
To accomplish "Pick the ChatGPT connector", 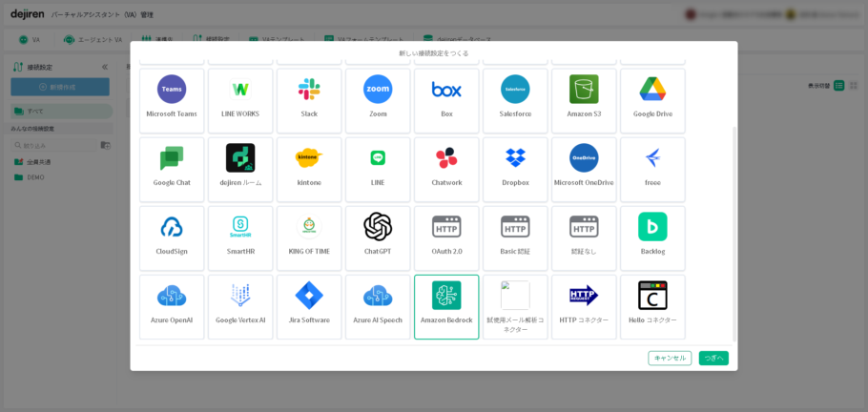I will tap(378, 238).
